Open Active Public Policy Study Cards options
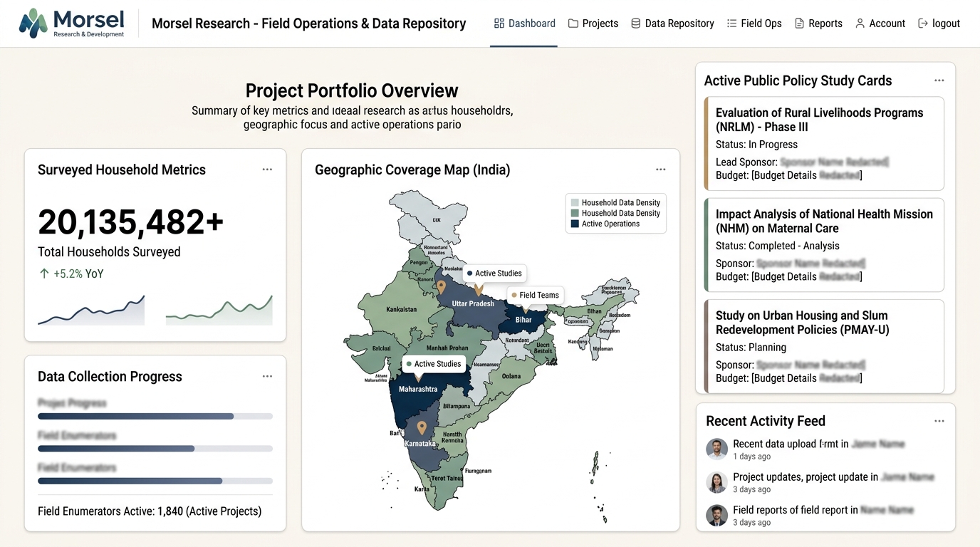 click(939, 80)
